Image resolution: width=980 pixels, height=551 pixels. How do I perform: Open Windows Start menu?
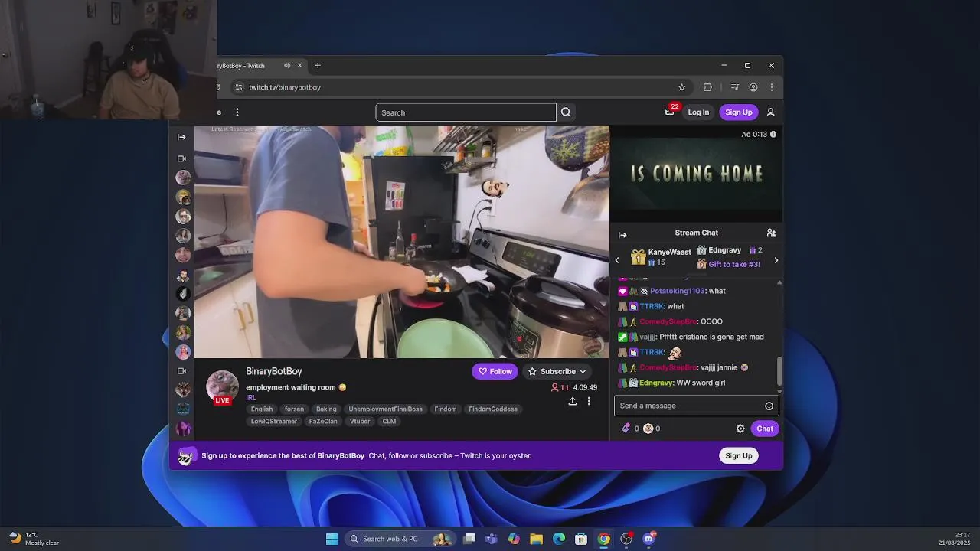point(332,539)
